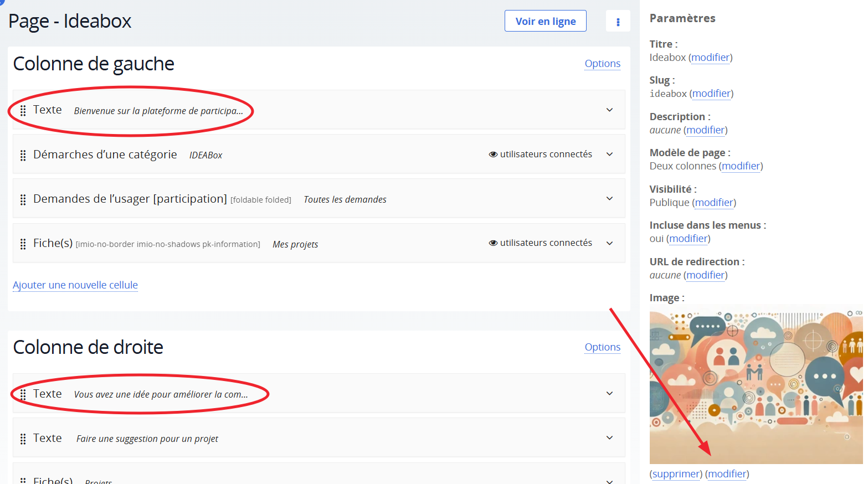Click the Voir en ligne button
Image resolution: width=868 pixels, height=484 pixels.
tap(545, 21)
